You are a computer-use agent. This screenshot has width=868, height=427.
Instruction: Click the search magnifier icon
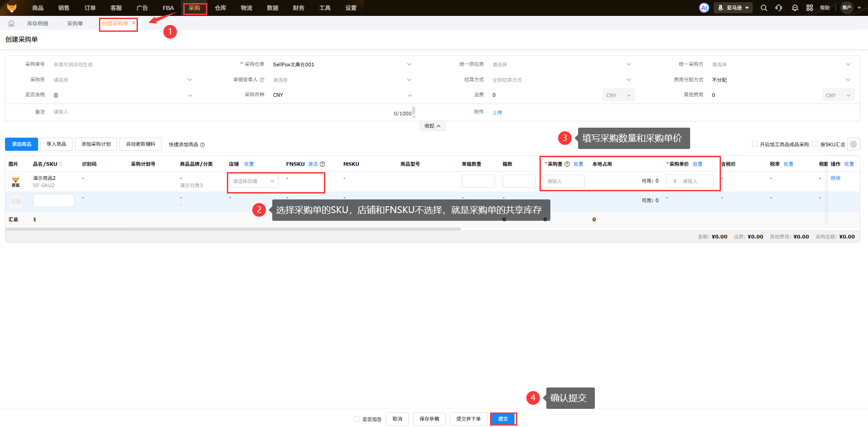[764, 8]
